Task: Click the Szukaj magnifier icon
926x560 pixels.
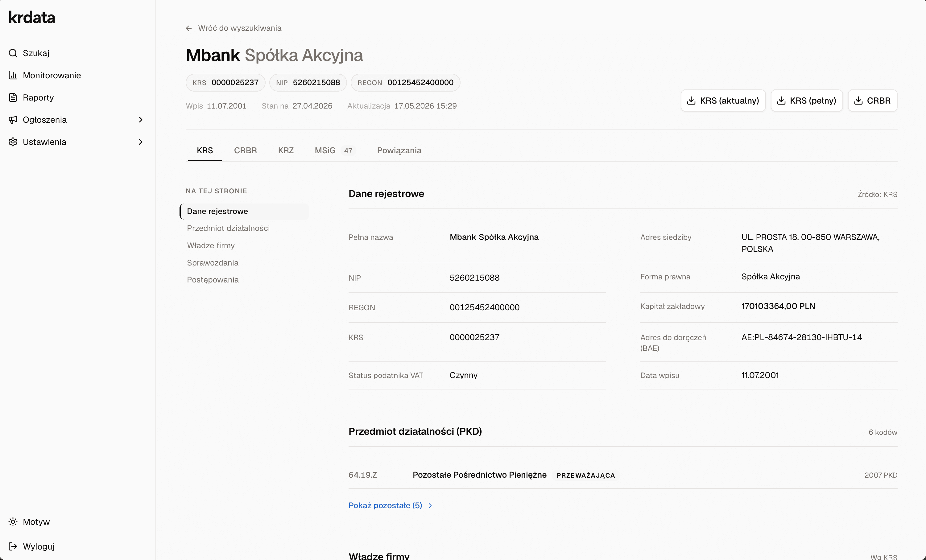Action: (13, 53)
